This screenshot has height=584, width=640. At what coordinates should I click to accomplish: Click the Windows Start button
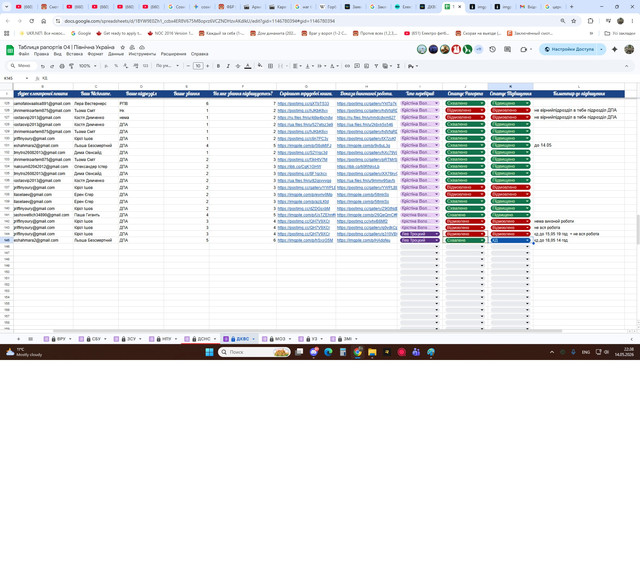(209, 352)
